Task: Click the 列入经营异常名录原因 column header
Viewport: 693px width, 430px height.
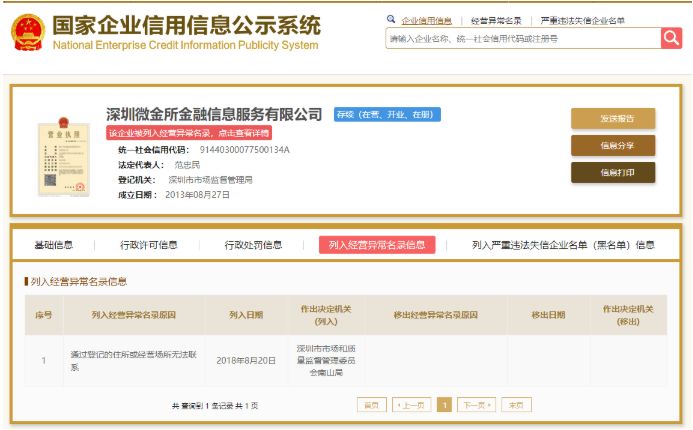Action: point(134,315)
